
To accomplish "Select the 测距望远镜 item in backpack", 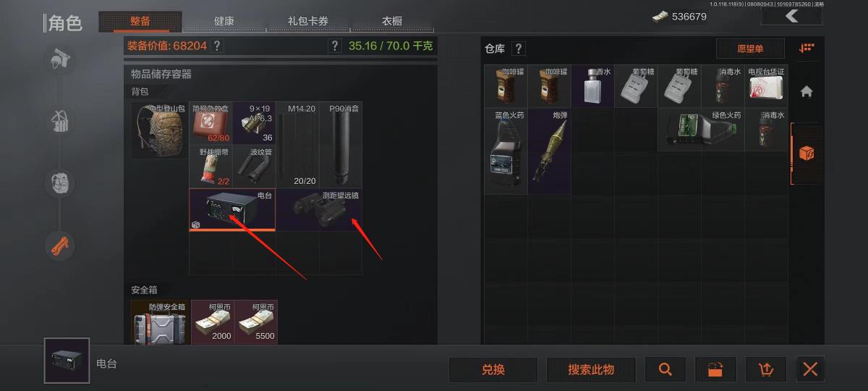I will (319, 210).
